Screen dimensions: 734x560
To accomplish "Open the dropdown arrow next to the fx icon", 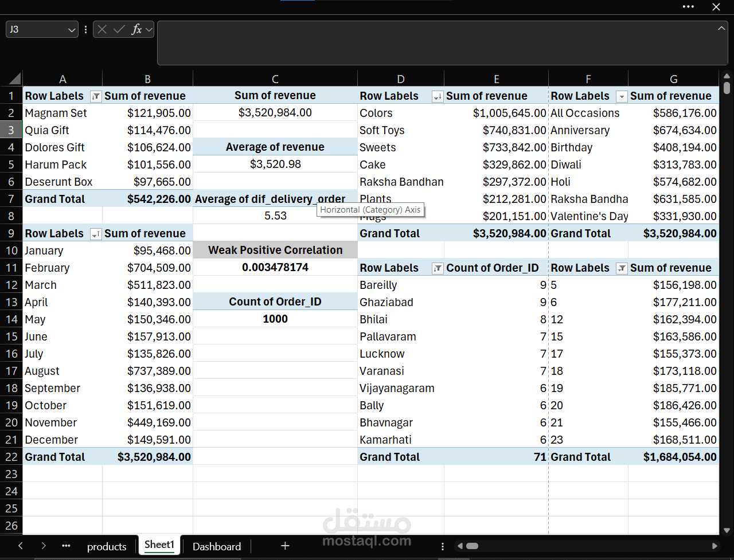I will 149,29.
